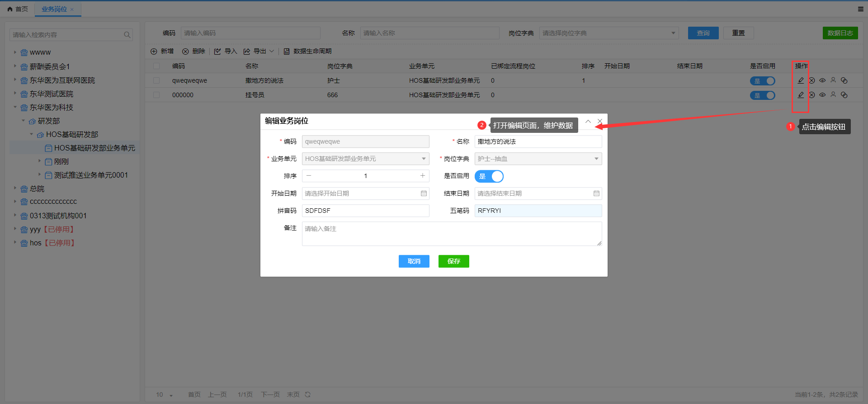This screenshot has width=868, height=404.
Task: Click 重置 reset button
Action: [738, 33]
